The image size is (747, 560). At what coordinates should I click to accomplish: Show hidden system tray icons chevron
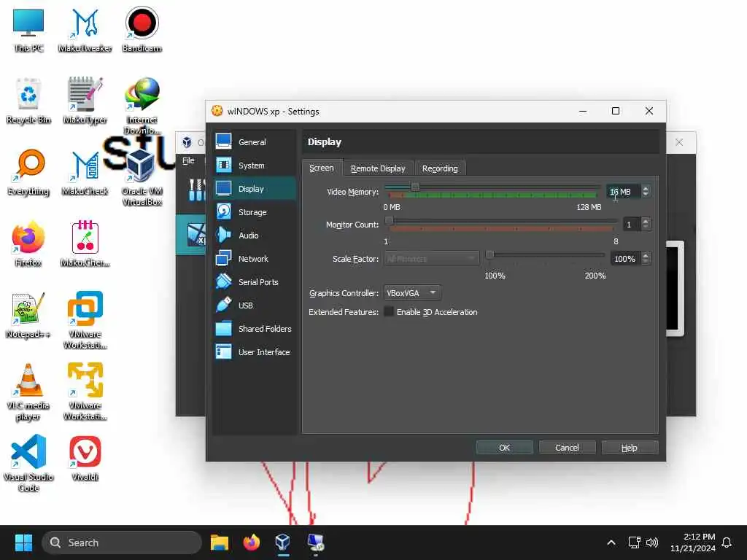click(x=611, y=542)
